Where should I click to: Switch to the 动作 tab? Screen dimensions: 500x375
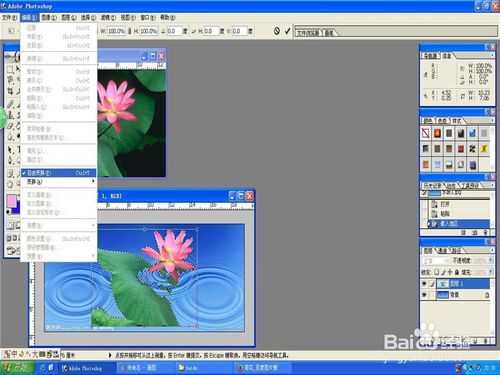click(451, 185)
